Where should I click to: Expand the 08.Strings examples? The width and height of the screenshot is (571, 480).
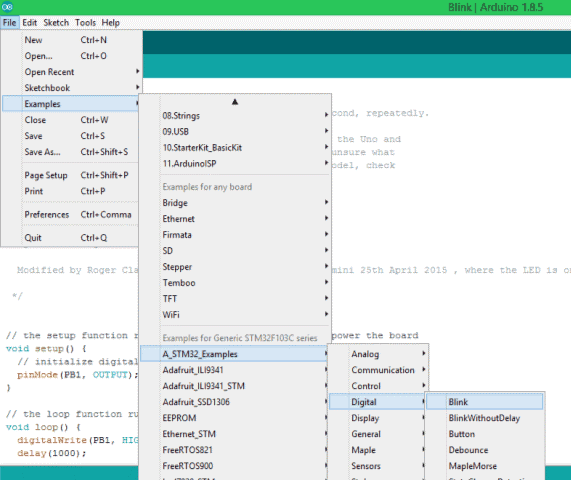[x=235, y=116]
